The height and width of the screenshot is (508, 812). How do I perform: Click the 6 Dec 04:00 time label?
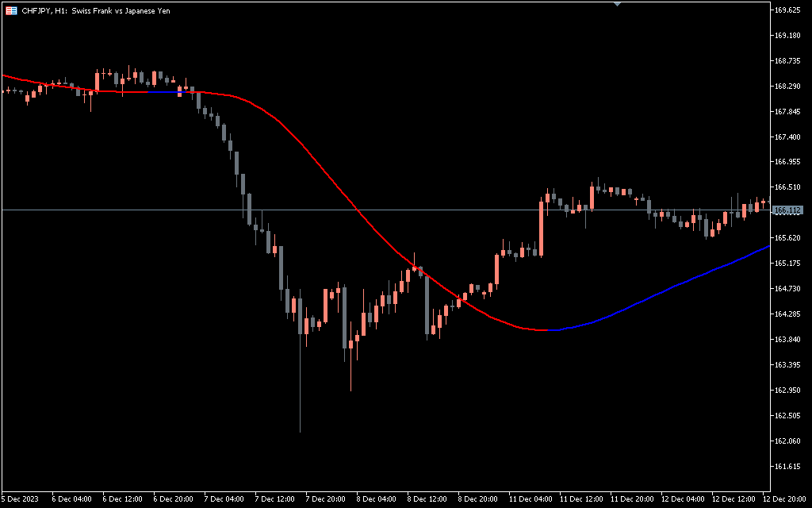72,499
